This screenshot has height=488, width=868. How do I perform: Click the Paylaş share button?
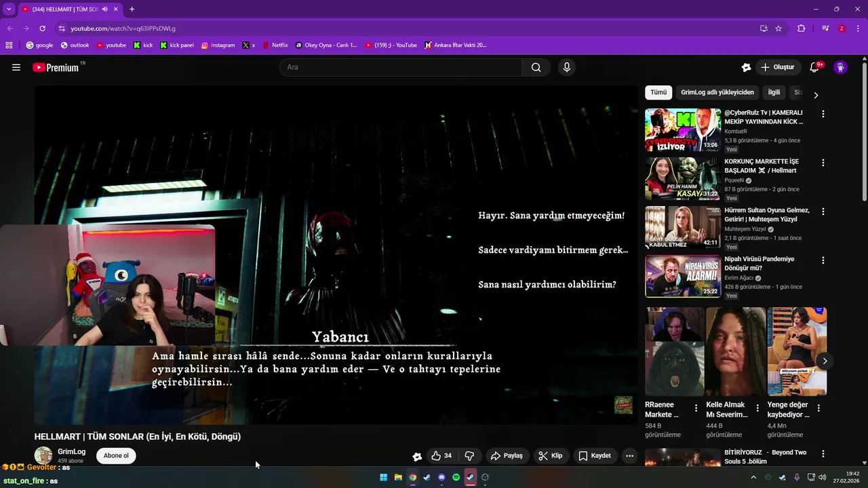(507, 456)
